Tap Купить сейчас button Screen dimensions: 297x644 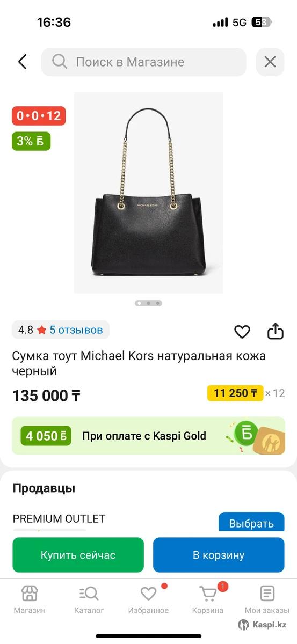(x=78, y=555)
